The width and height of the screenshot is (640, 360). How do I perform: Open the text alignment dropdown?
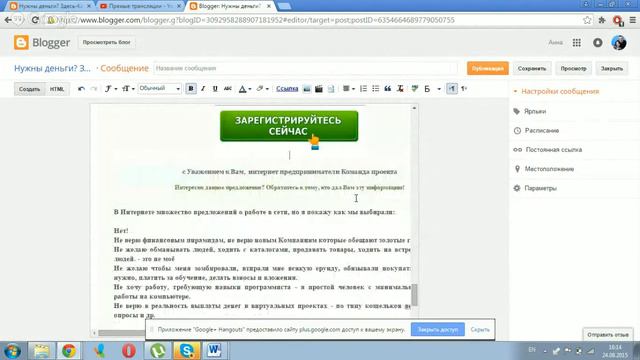pos(349,89)
